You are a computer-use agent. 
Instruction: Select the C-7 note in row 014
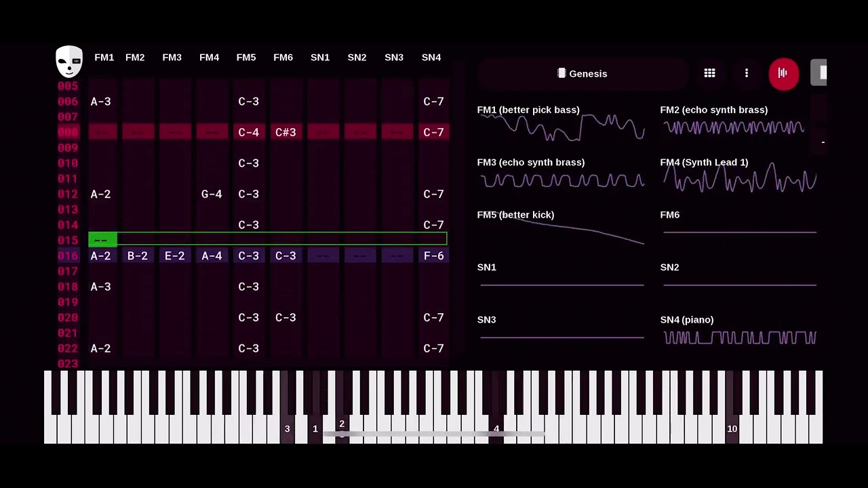433,225
